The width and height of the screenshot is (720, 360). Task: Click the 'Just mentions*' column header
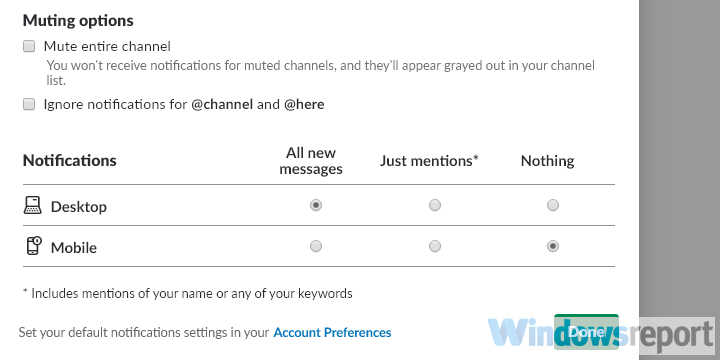(x=429, y=161)
